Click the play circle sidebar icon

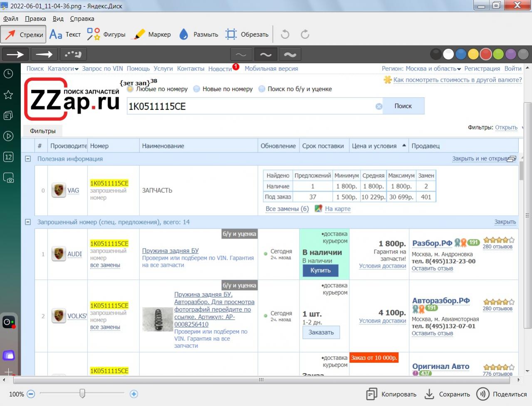tap(8, 136)
